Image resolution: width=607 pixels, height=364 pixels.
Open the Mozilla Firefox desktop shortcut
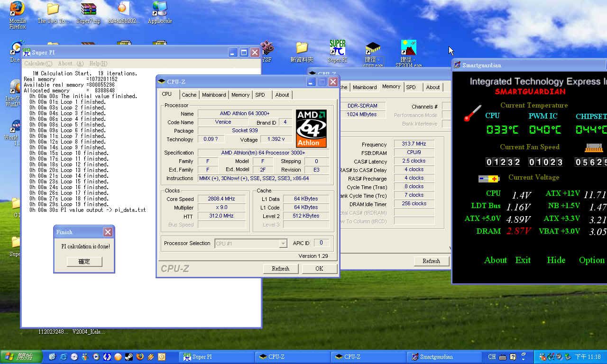18,9
